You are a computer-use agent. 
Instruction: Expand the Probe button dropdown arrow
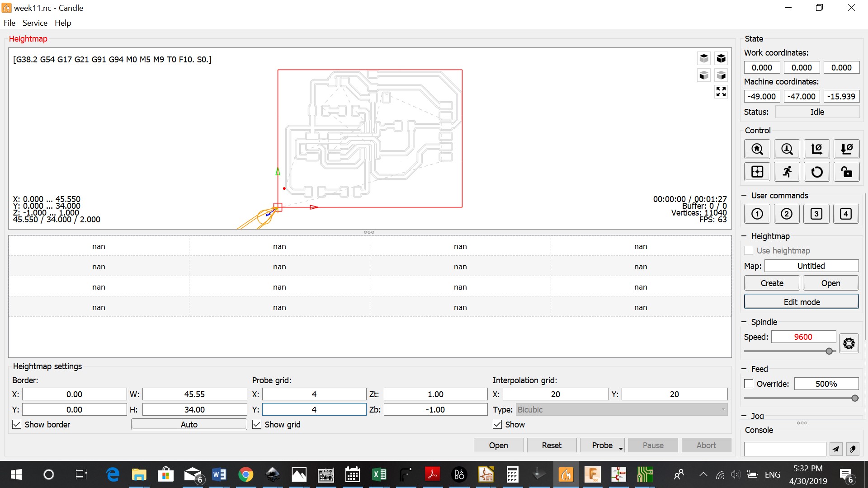click(621, 447)
